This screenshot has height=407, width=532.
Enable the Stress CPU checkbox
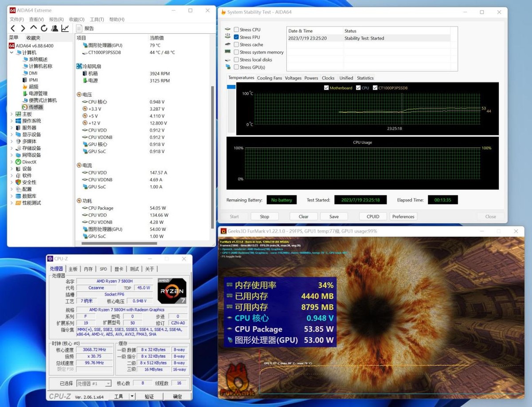pos(236,30)
